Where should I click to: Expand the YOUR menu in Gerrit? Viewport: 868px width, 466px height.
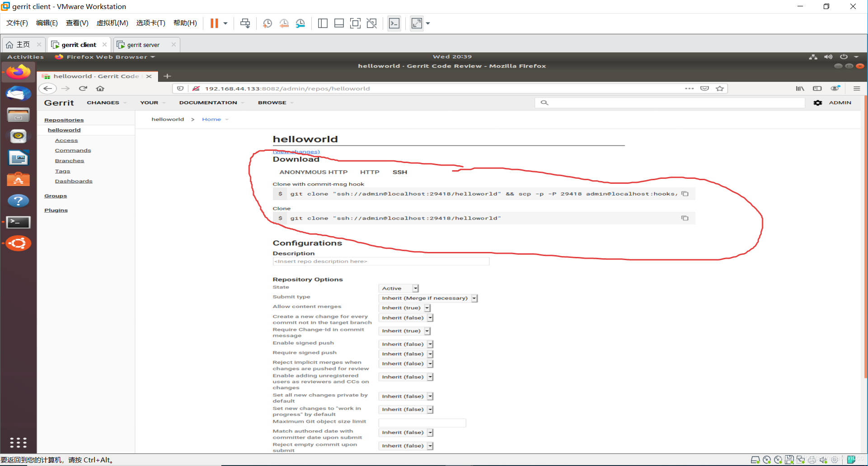click(152, 103)
